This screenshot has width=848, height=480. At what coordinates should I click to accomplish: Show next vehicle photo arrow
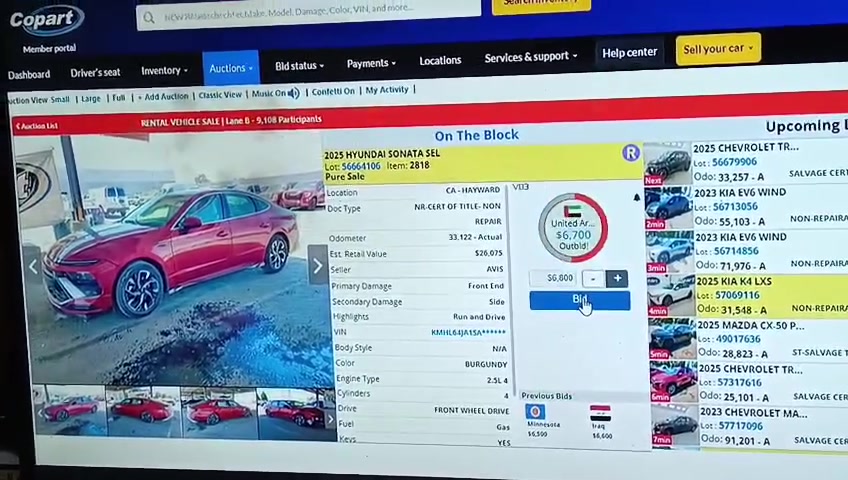pos(317,265)
